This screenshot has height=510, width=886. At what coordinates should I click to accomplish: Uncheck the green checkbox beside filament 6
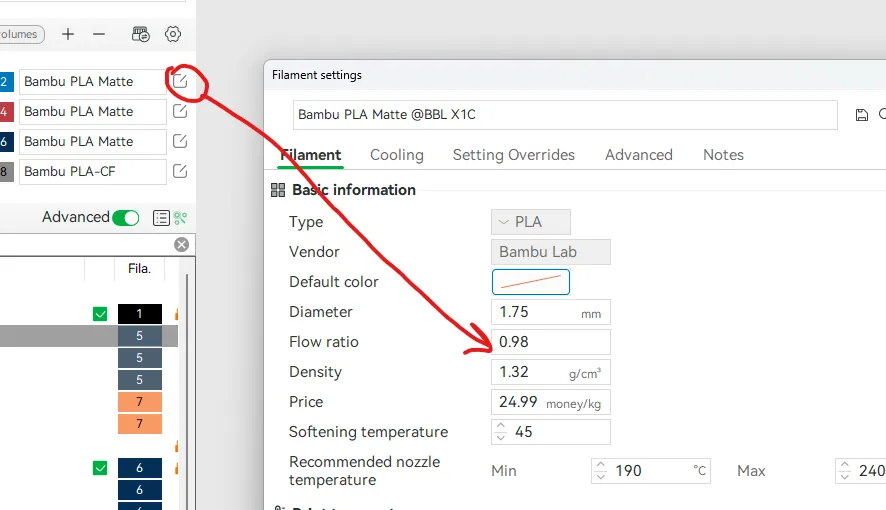tap(100, 468)
